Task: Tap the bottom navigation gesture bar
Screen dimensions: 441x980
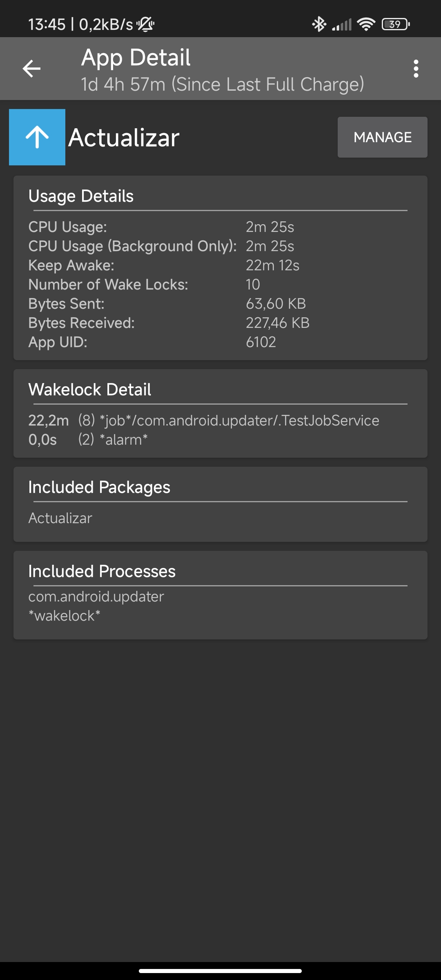Action: click(220, 971)
